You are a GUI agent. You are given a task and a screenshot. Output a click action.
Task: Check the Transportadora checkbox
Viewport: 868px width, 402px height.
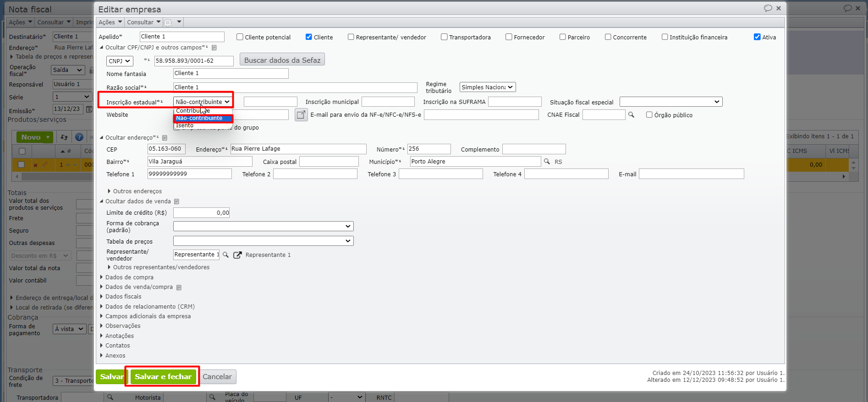pos(444,37)
